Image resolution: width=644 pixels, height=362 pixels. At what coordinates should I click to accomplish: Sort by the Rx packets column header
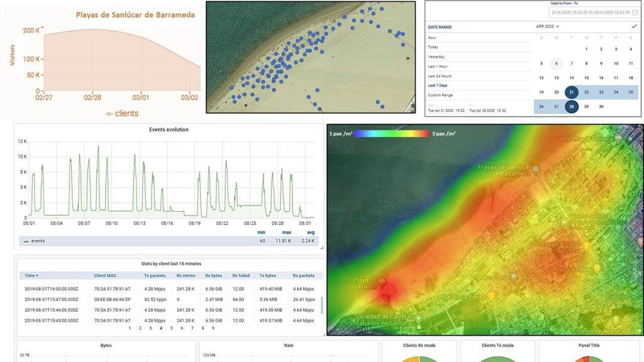[304, 276]
